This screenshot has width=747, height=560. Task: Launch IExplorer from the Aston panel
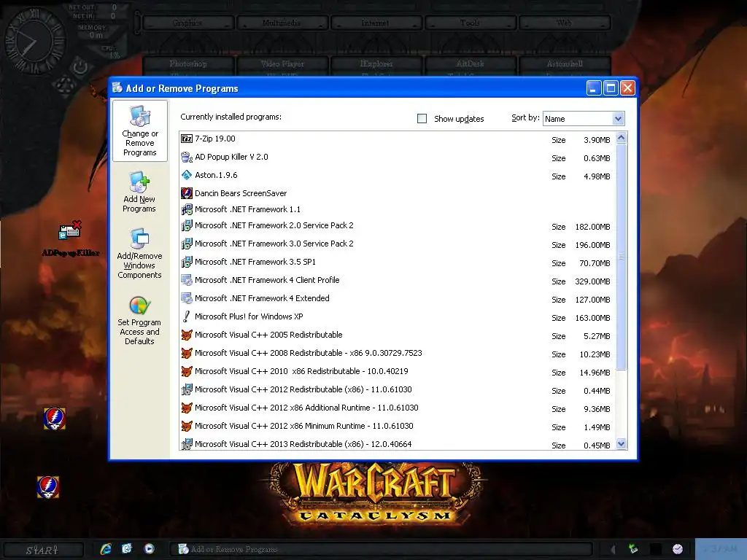pos(376,64)
